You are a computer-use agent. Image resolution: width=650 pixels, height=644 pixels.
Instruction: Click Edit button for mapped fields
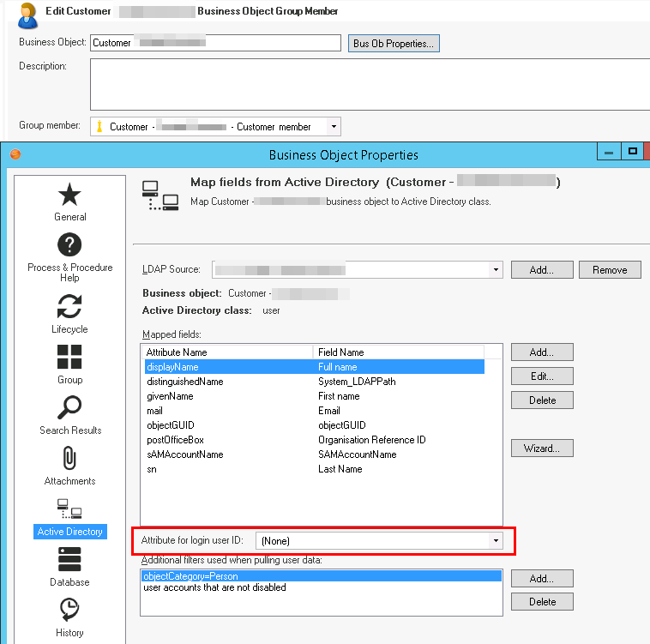[x=542, y=376]
